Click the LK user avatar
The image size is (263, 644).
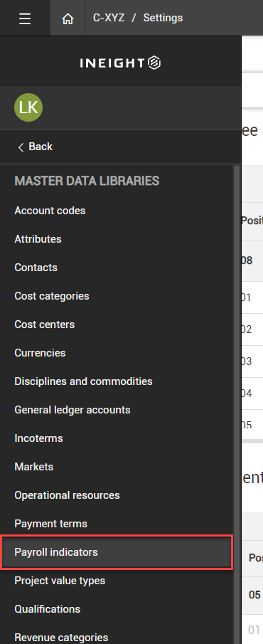click(28, 107)
